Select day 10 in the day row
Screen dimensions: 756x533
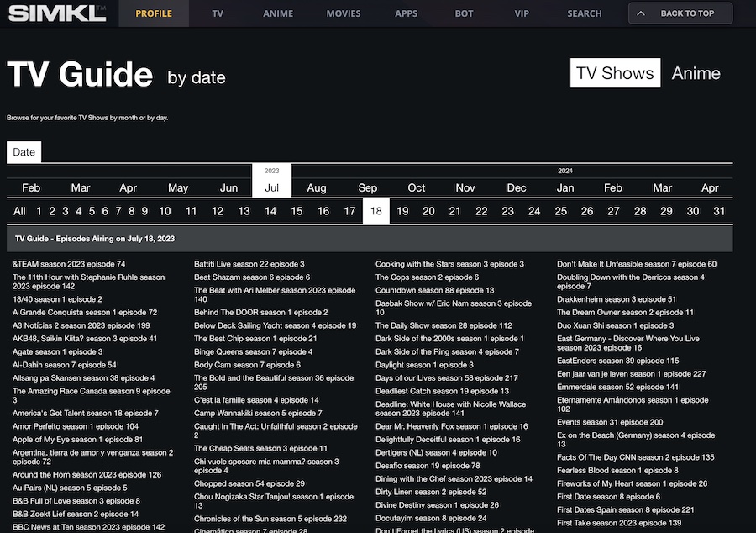pos(165,211)
